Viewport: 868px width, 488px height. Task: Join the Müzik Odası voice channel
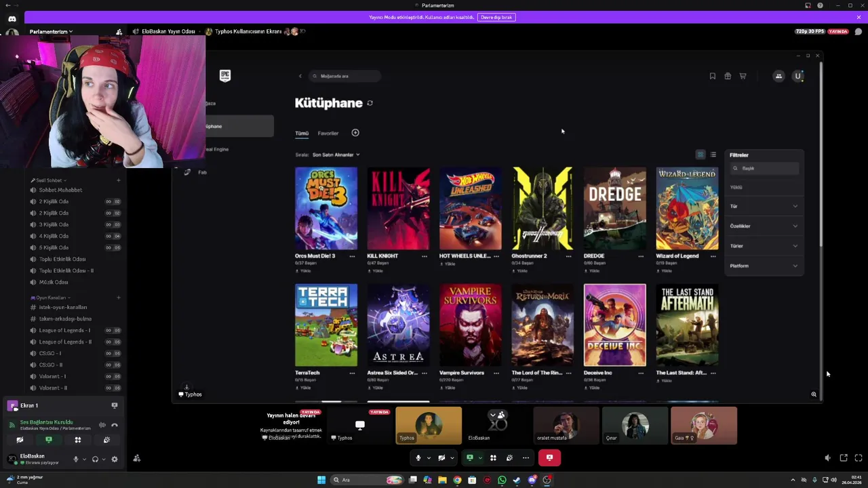point(54,283)
